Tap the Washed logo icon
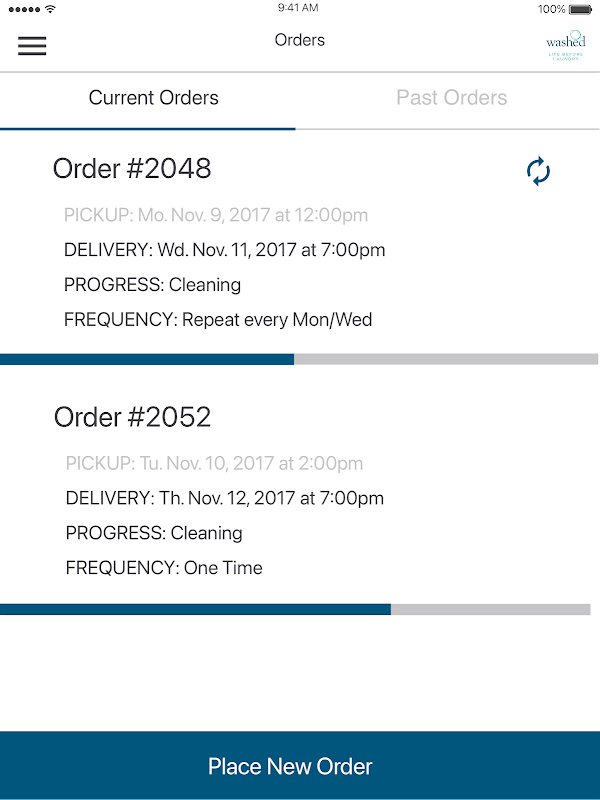The image size is (600, 800). 565,46
